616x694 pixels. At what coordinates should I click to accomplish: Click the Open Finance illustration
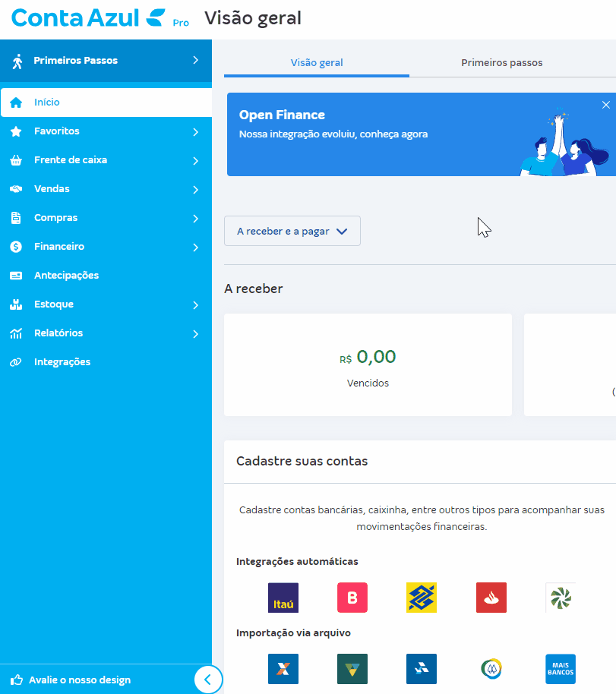pos(564,142)
